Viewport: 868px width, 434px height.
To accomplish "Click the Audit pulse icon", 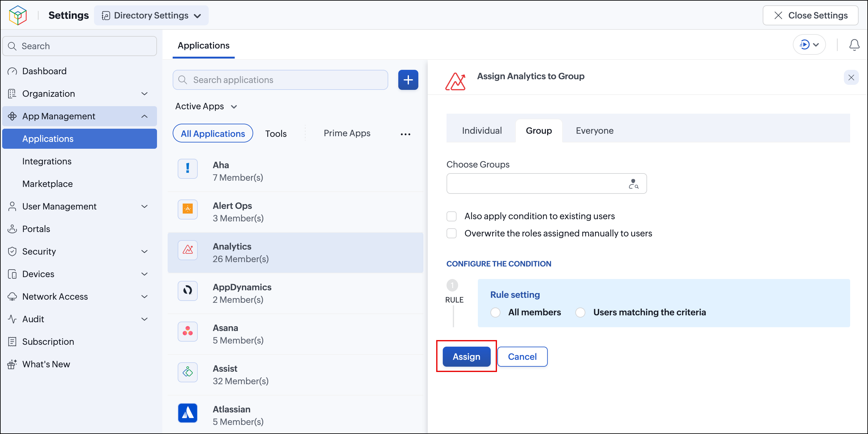I will click(x=12, y=319).
